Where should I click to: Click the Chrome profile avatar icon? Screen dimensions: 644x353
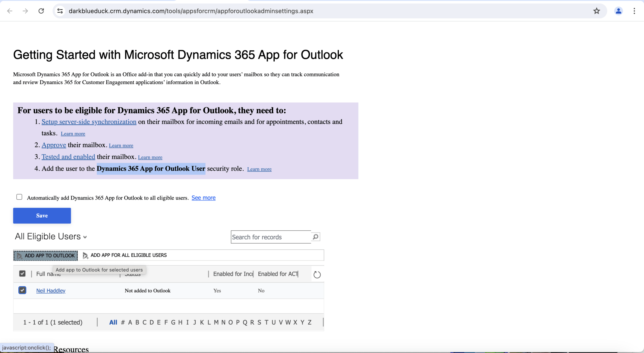618,11
